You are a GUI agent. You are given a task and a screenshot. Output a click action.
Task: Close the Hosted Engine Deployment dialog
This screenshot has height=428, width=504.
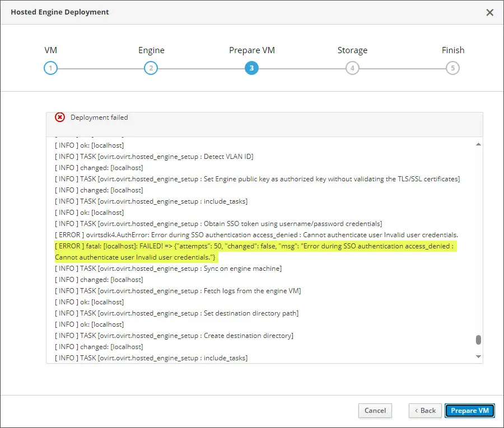pos(489,12)
